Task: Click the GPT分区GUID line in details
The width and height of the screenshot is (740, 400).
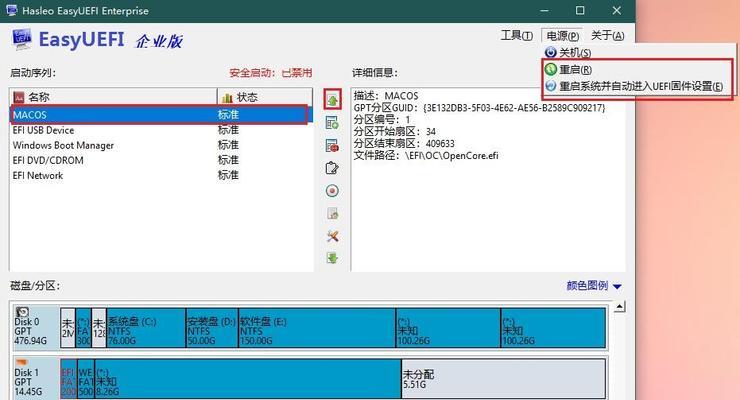Action: click(479, 108)
